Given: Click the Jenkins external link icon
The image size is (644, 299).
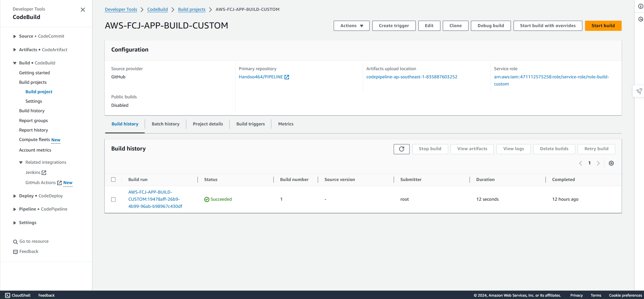Looking at the screenshot, I should 44,173.
